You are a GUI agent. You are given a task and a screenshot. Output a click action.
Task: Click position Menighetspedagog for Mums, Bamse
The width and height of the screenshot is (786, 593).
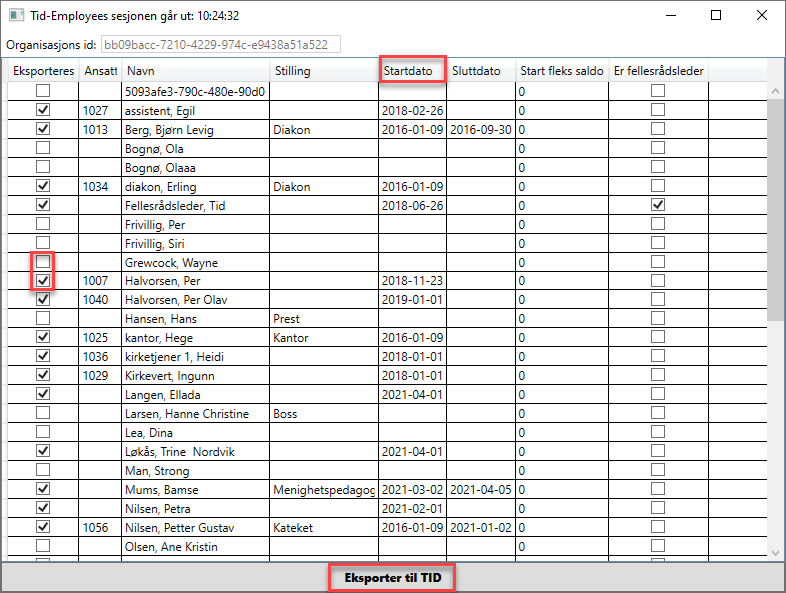click(324, 490)
